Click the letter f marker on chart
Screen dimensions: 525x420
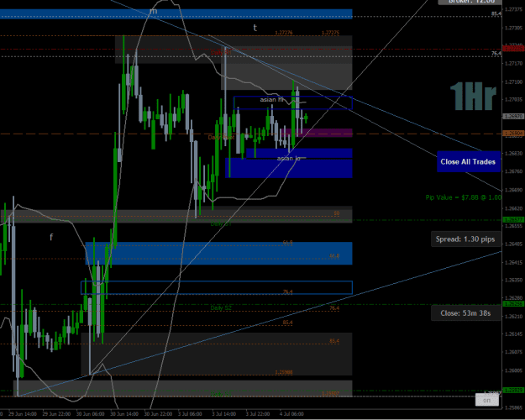[x=51, y=237]
